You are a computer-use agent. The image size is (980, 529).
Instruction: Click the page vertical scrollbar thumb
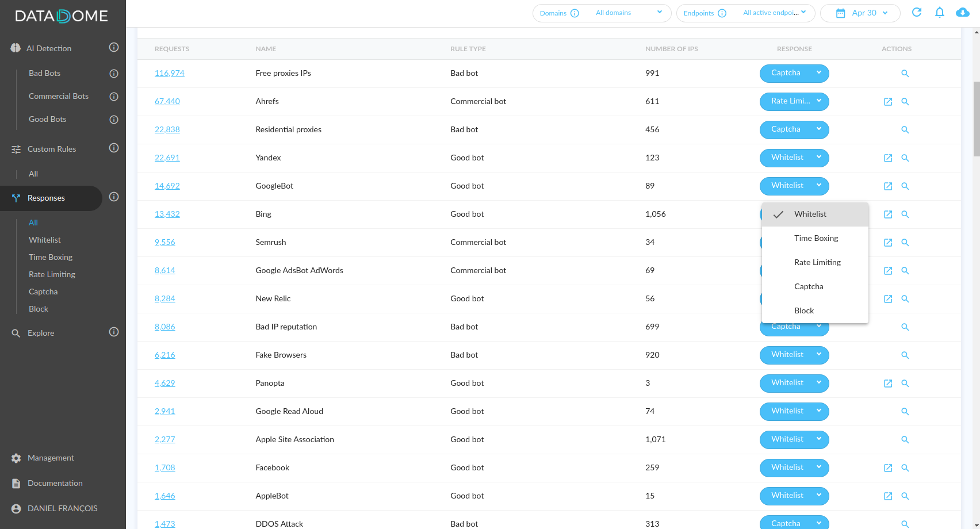976,118
